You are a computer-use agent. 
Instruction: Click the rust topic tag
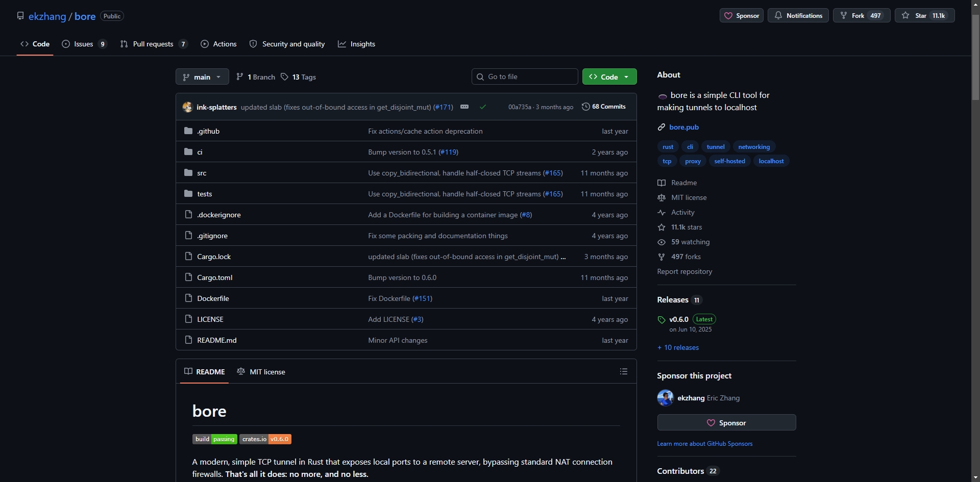[x=668, y=147]
